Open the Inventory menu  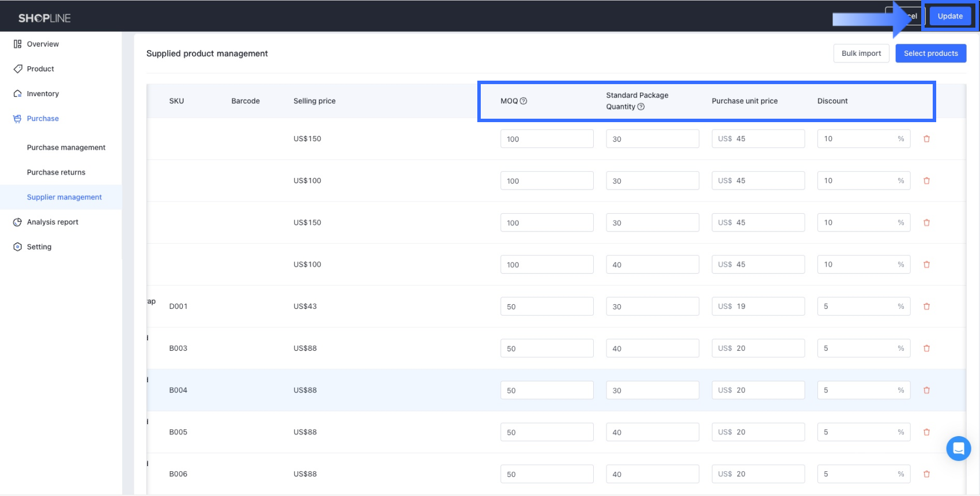coord(43,94)
